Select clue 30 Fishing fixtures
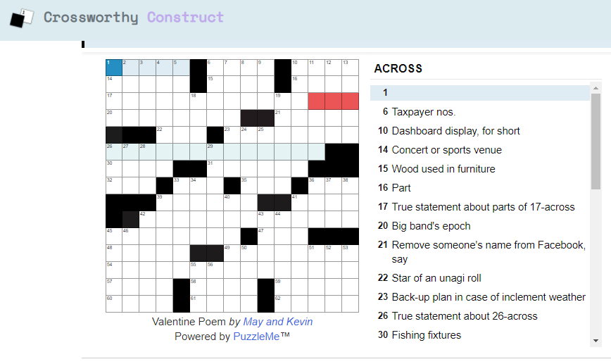This screenshot has width=611, height=364. coord(426,335)
